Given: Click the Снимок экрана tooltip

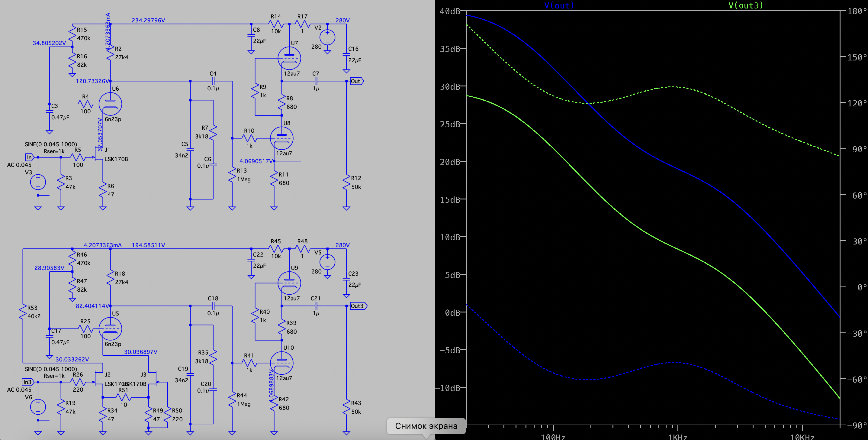Looking at the screenshot, I should pos(426,426).
